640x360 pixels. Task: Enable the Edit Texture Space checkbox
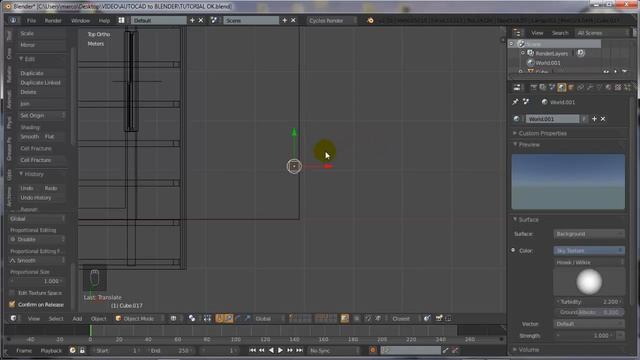[12, 293]
